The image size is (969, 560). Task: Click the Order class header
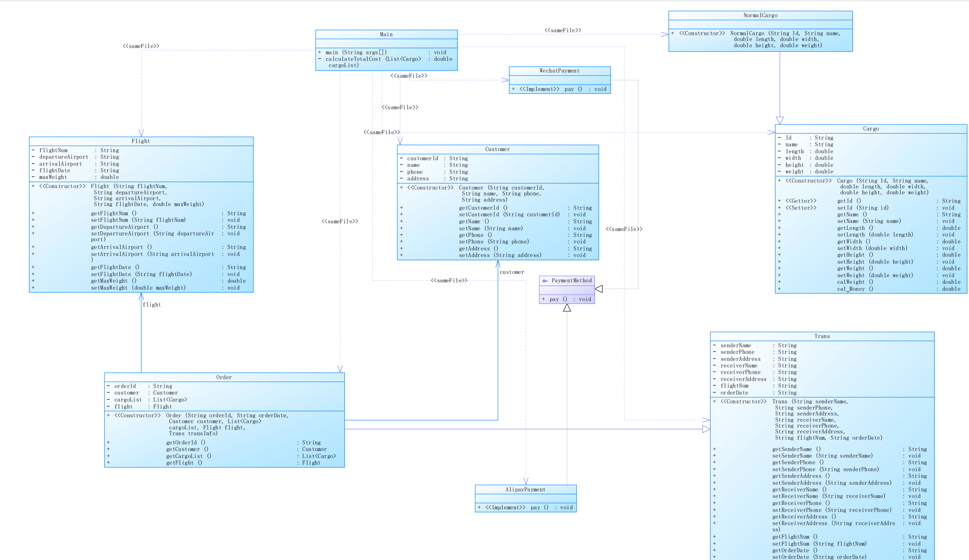tap(224, 377)
